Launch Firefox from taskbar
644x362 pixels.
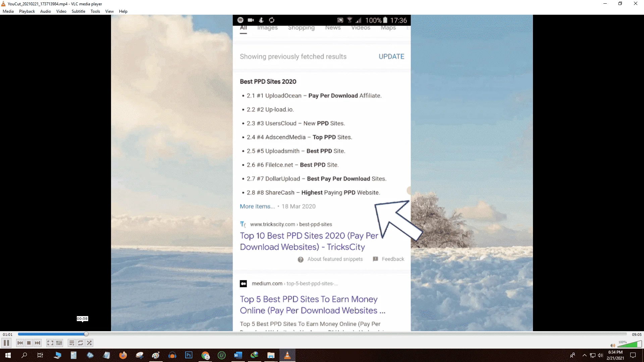pyautogui.click(x=123, y=355)
